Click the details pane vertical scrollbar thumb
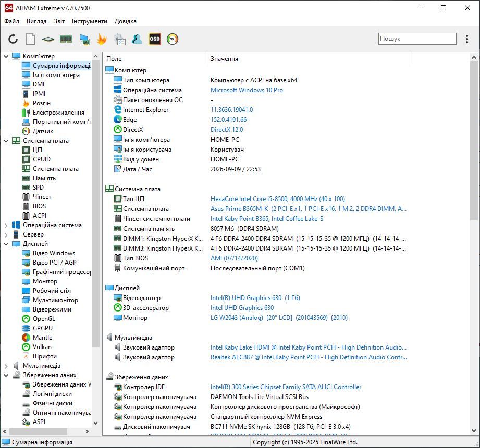Image resolution: width=480 pixels, height=448 pixels. pyautogui.click(x=474, y=141)
